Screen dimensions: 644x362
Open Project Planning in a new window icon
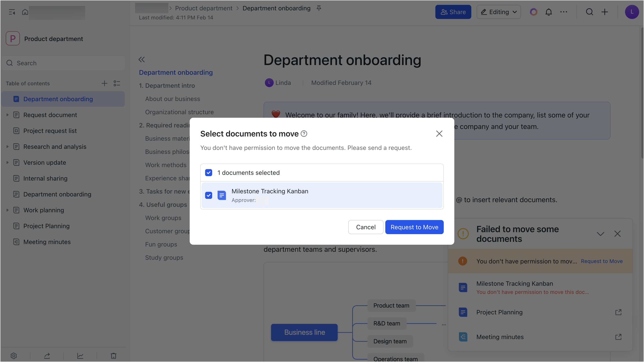point(618,312)
